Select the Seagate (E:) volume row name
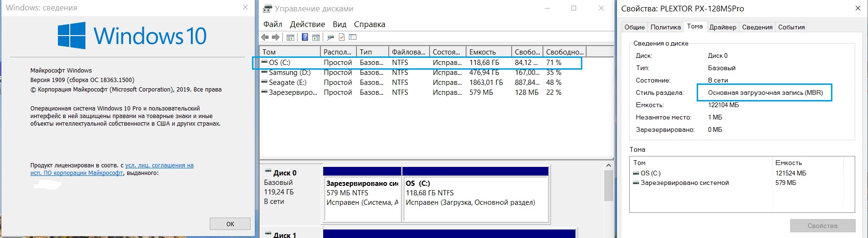Screen dimensions: 868x238 point(288,82)
